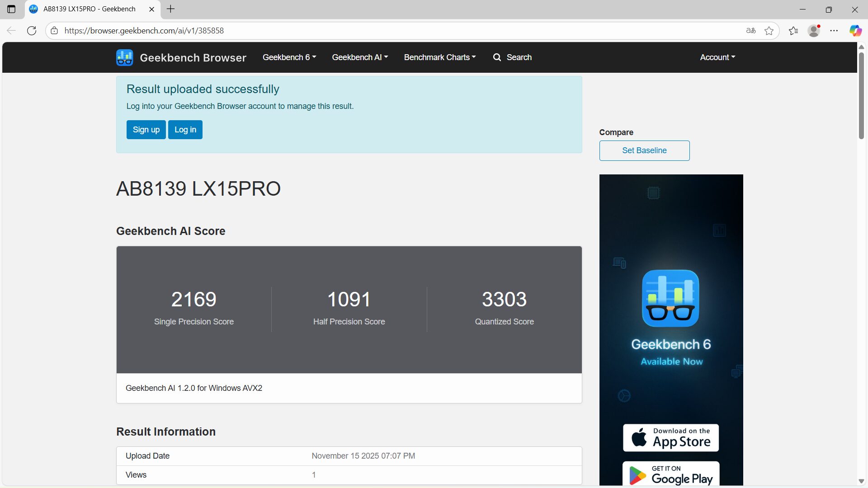The height and width of the screenshot is (488, 868).
Task: Click the Copilot icon in the browser toolbar
Action: click(x=855, y=30)
